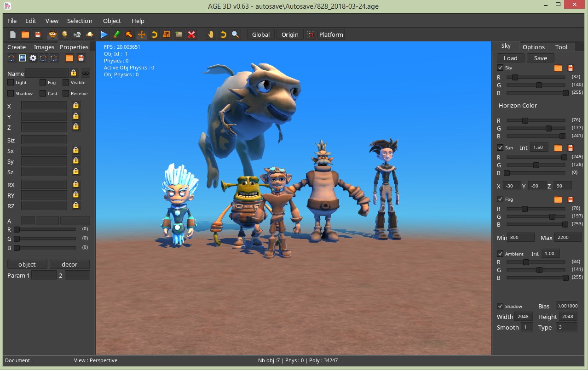
Task: Click the Name input field
Action: click(47, 73)
